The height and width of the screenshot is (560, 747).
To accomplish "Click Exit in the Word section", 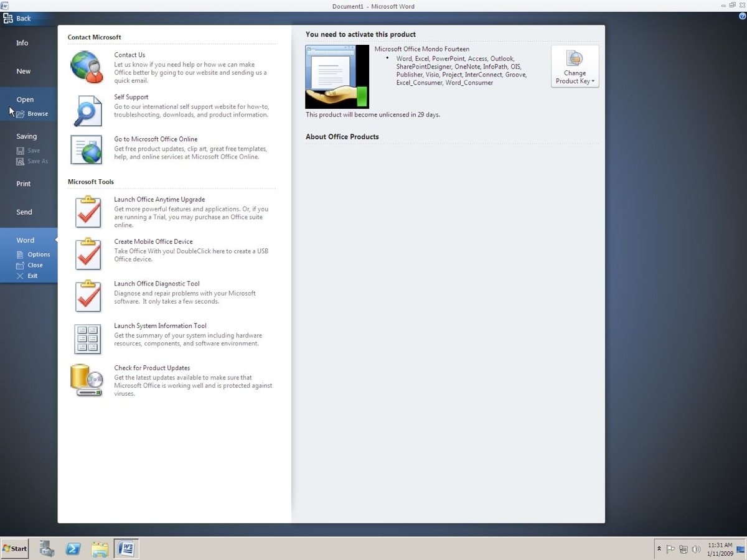I will (32, 276).
